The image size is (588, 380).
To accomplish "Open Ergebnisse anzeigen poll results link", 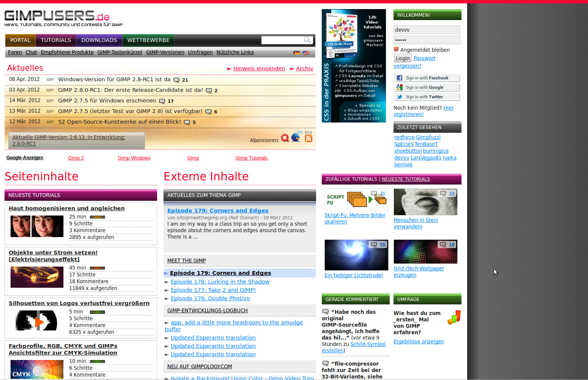I will pos(419,341).
